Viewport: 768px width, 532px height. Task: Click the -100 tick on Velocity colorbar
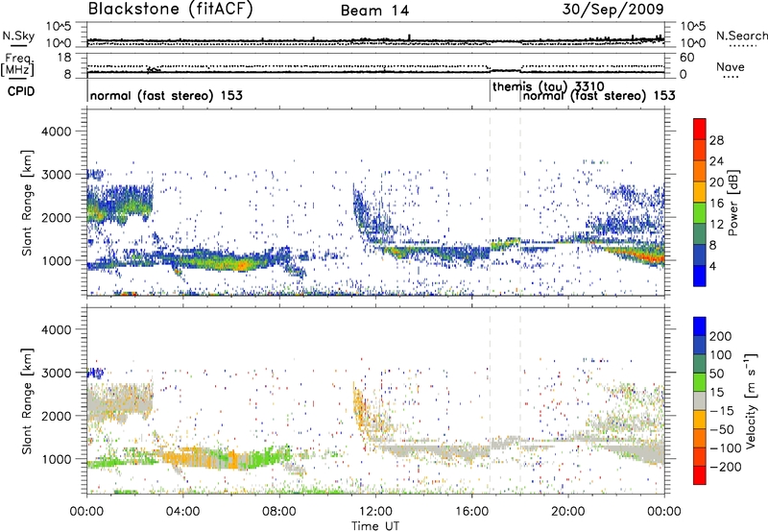click(x=726, y=448)
